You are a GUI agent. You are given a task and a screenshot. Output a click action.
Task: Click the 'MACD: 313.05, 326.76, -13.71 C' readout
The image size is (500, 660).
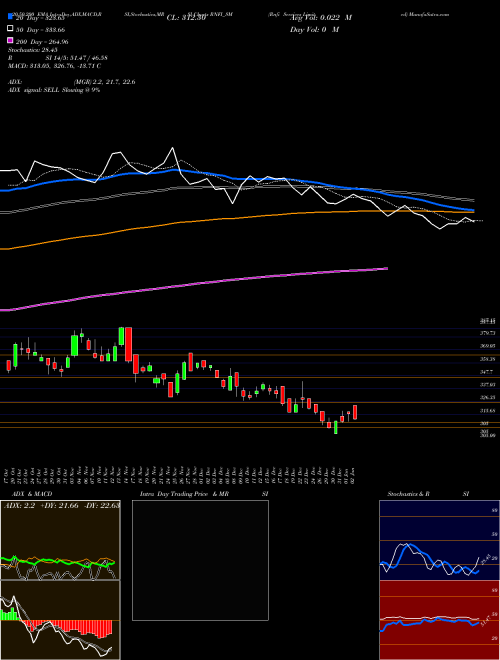click(54, 66)
